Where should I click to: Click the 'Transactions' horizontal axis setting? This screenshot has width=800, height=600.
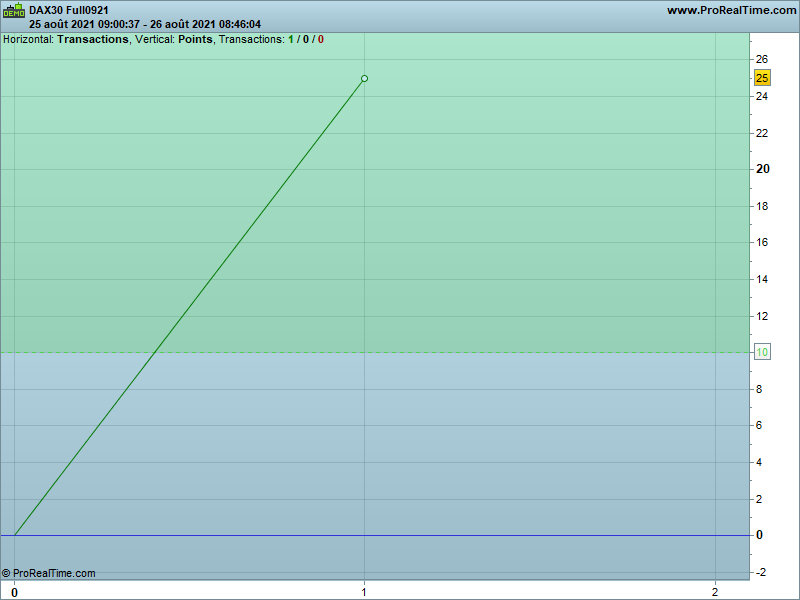[93, 39]
